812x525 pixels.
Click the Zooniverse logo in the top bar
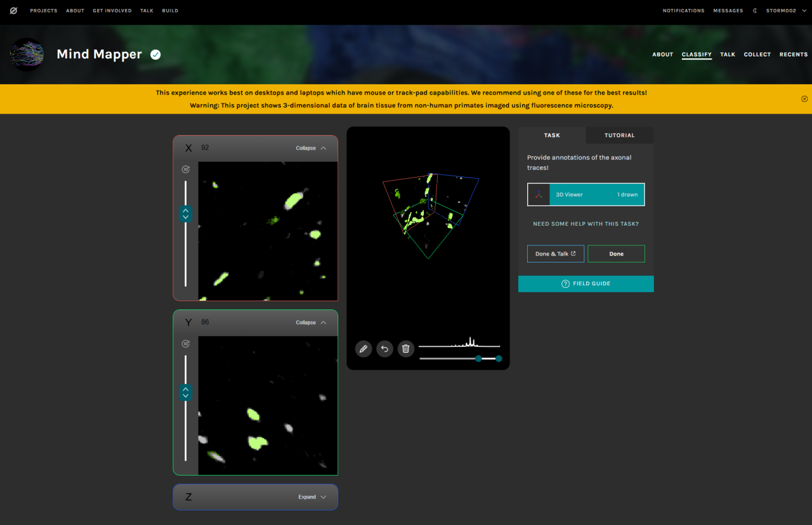point(13,11)
